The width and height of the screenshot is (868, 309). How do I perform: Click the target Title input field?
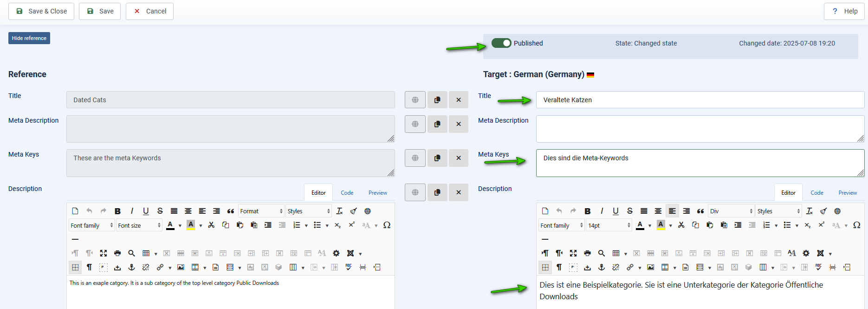click(700, 100)
